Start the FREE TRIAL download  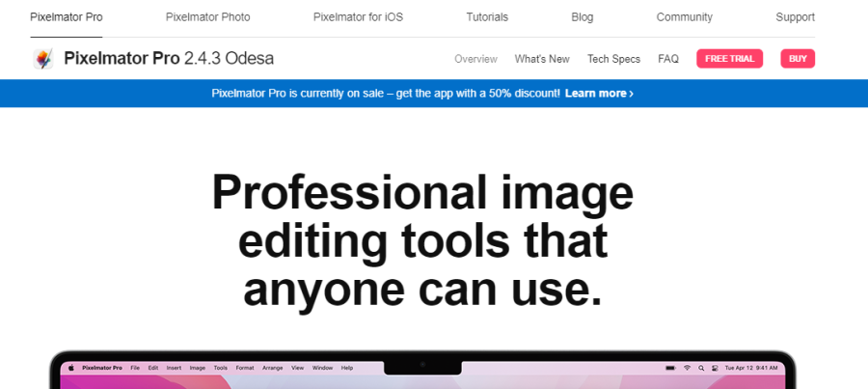[x=730, y=59]
